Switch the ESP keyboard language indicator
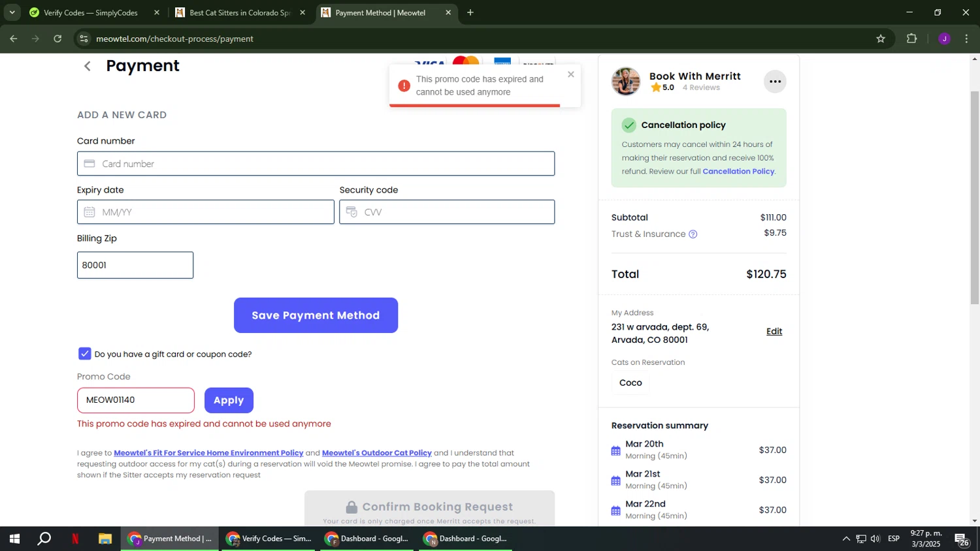The width and height of the screenshot is (980, 551). (x=894, y=539)
